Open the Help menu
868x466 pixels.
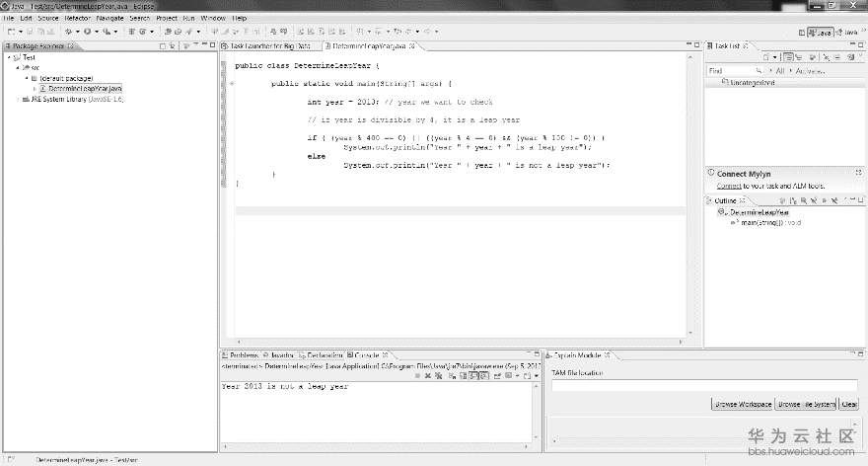point(239,19)
